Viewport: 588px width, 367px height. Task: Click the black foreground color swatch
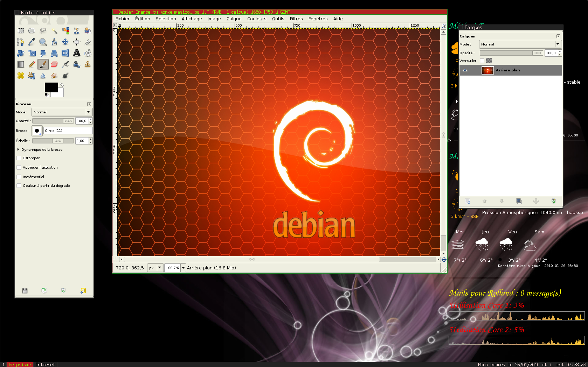tap(51, 87)
